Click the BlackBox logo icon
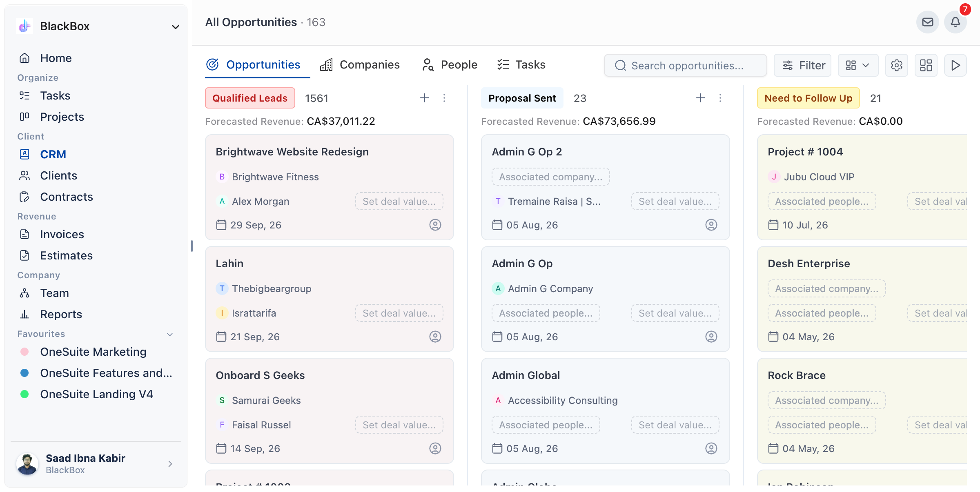The width and height of the screenshot is (980, 492). click(x=24, y=26)
